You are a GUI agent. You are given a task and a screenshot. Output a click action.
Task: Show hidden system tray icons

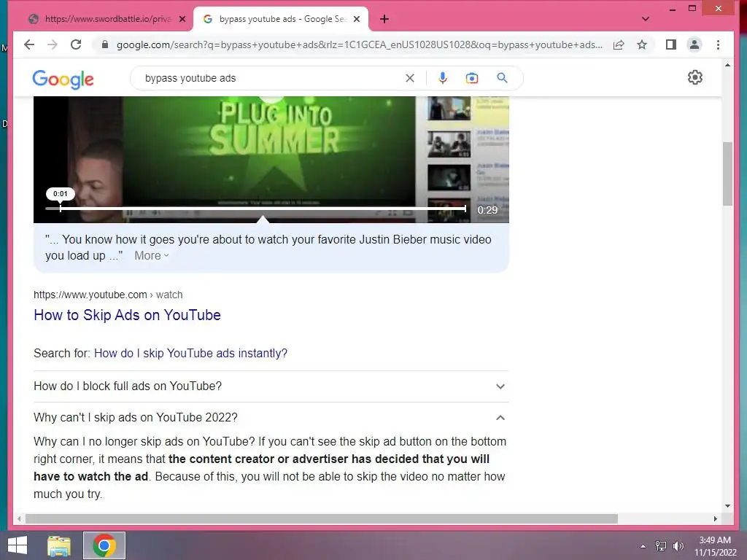click(x=643, y=546)
